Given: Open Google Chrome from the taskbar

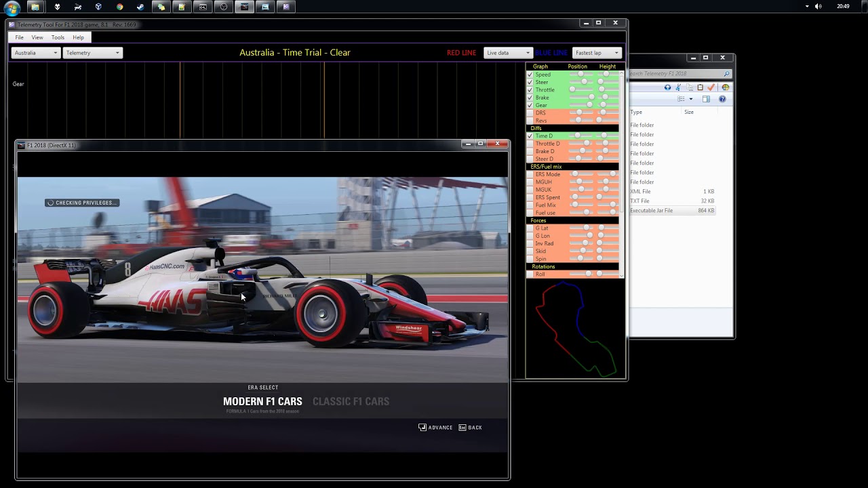Looking at the screenshot, I should click(x=119, y=7).
